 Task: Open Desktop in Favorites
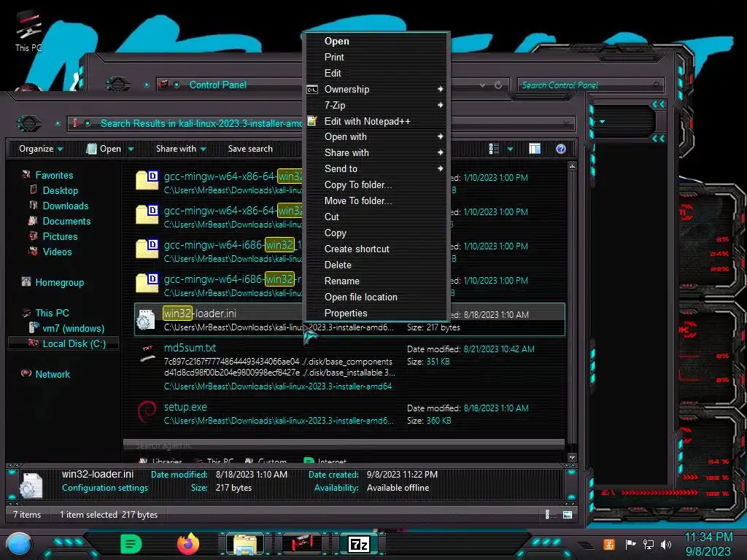pyautogui.click(x=60, y=190)
